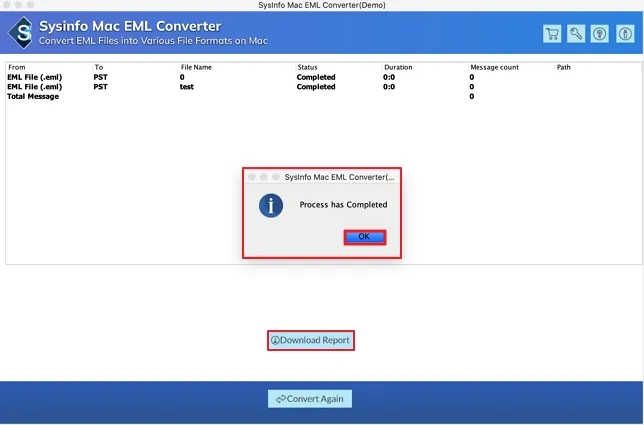Click the Download Report button

coord(310,340)
